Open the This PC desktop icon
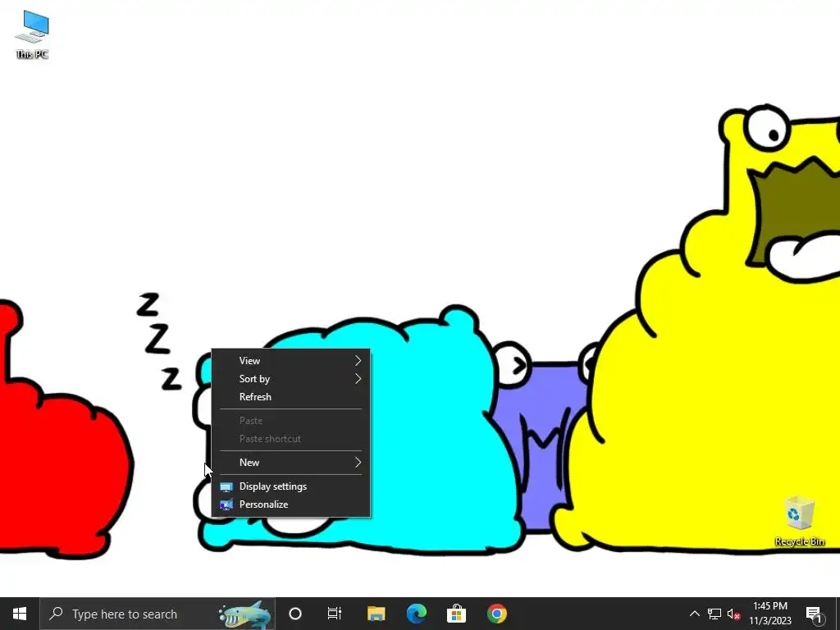This screenshot has width=840, height=630. click(x=32, y=34)
